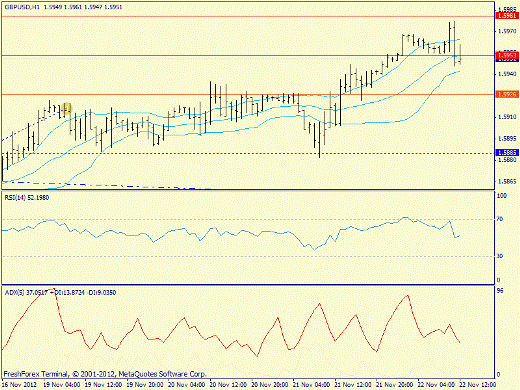Click the 22 Nov 12:00 time label

(x=478, y=385)
